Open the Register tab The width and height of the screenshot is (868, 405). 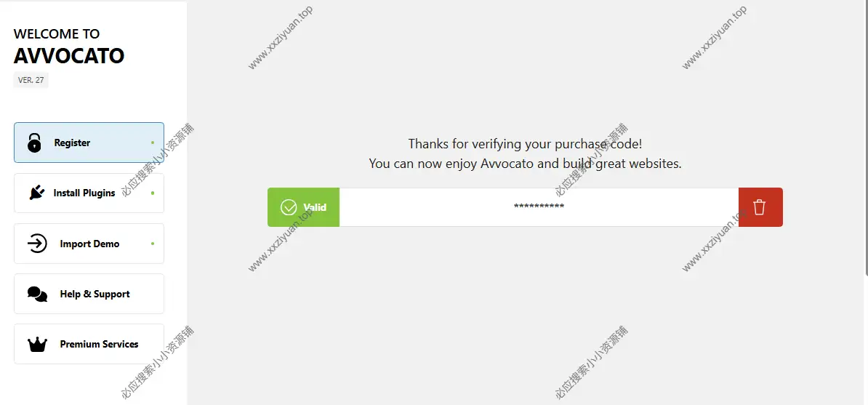(x=89, y=143)
